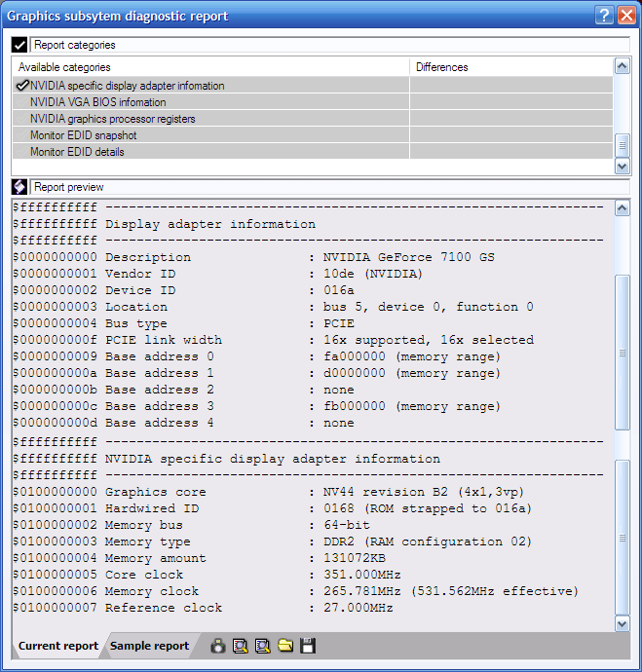
Task: Click the Description line: NVIDIA GeForce 7100 GS
Action: point(253,257)
